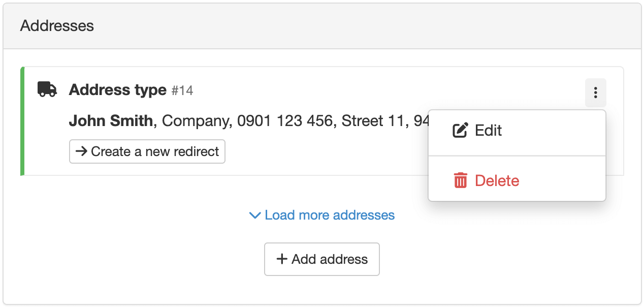The image size is (644, 307).
Task: Click the red trash can icon
Action: (x=460, y=181)
